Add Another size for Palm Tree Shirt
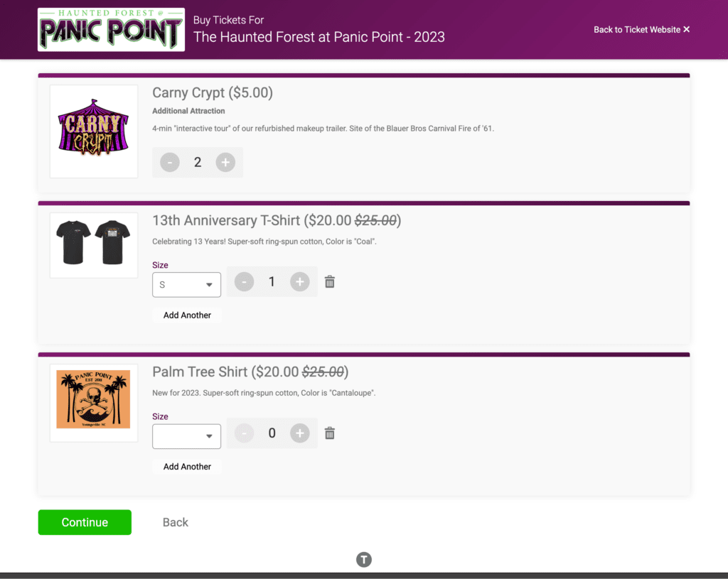This screenshot has width=728, height=579. (187, 467)
